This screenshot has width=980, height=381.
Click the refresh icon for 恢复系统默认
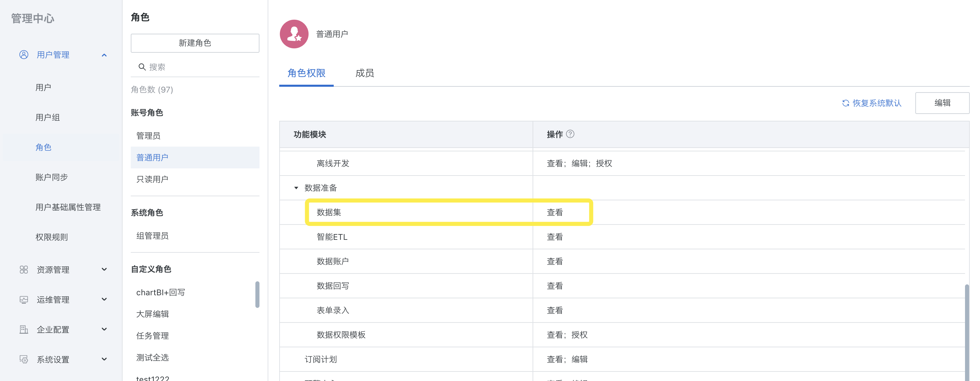click(846, 103)
